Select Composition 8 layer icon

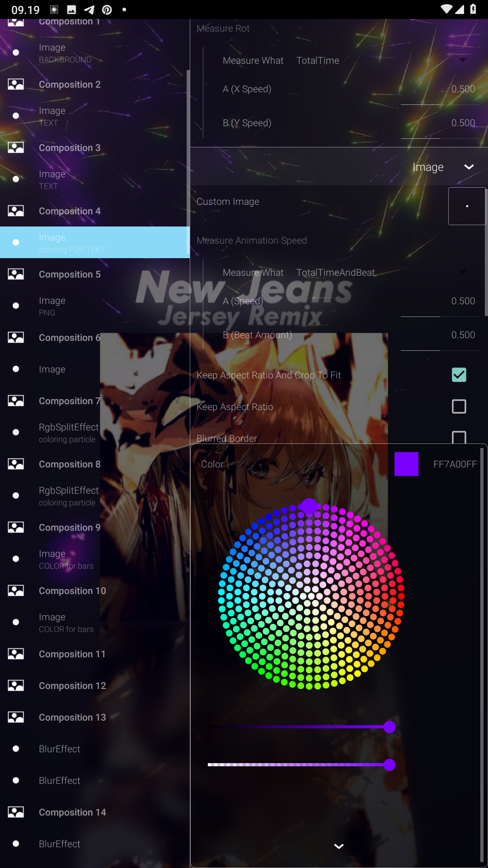(x=16, y=464)
